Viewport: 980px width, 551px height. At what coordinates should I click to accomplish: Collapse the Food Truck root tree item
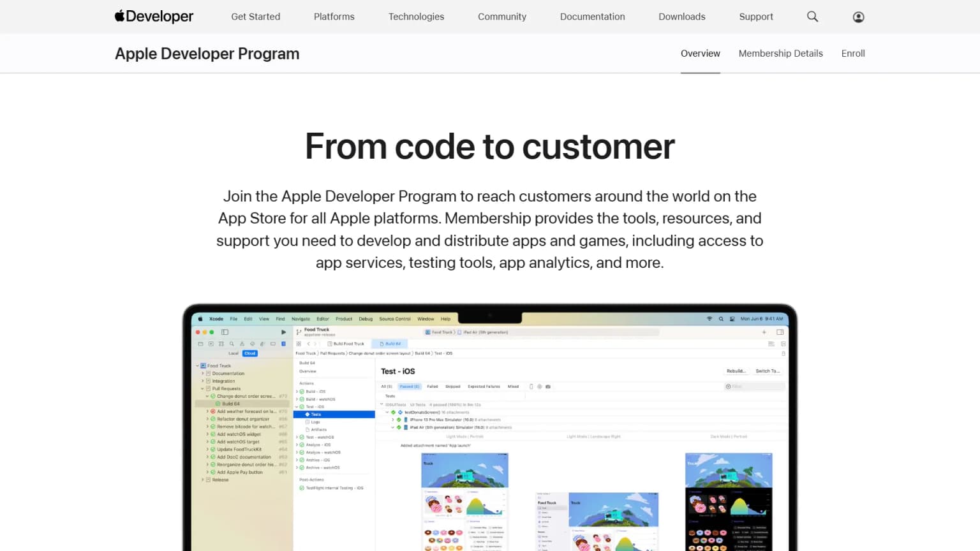tap(197, 365)
